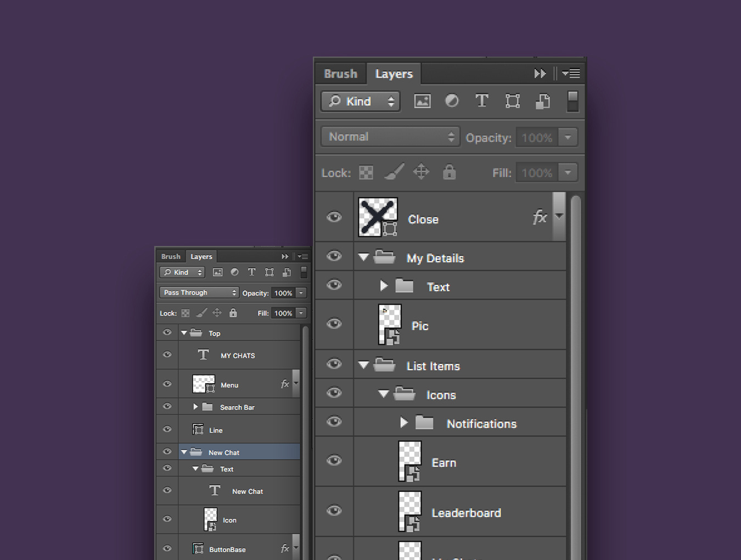Click lock image pixels brush in larger panel
This screenshot has width=741, height=560.
tap(394, 172)
